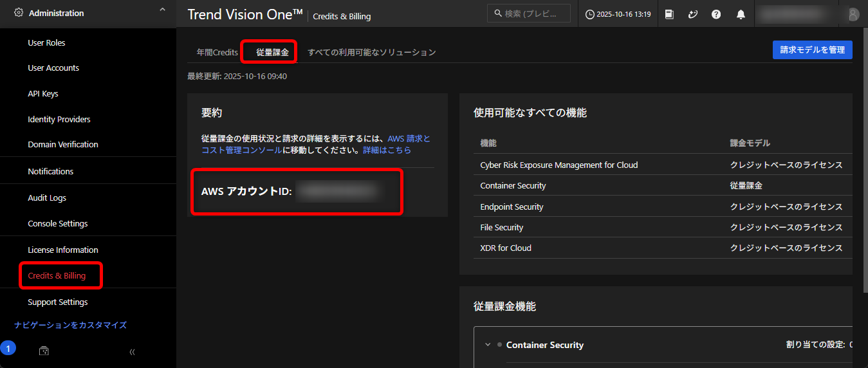The image size is (868, 368).
Task: Open the user profile avatar
Action: click(853, 14)
